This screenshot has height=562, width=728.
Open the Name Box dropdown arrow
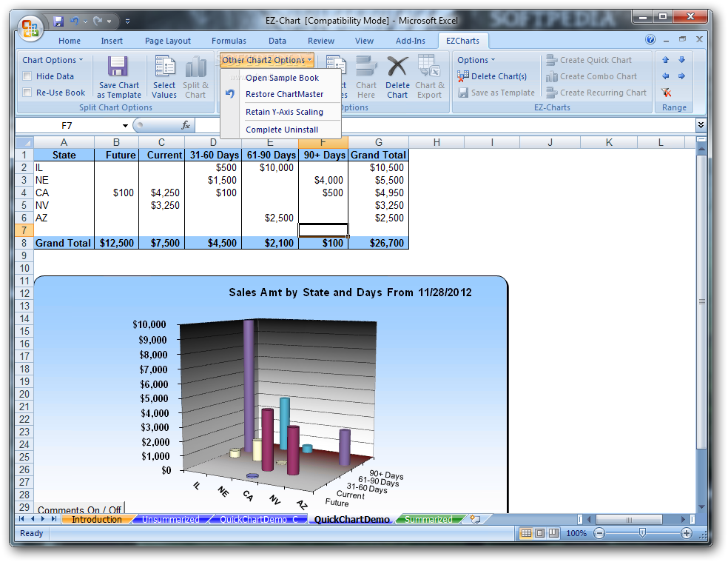coord(125,126)
